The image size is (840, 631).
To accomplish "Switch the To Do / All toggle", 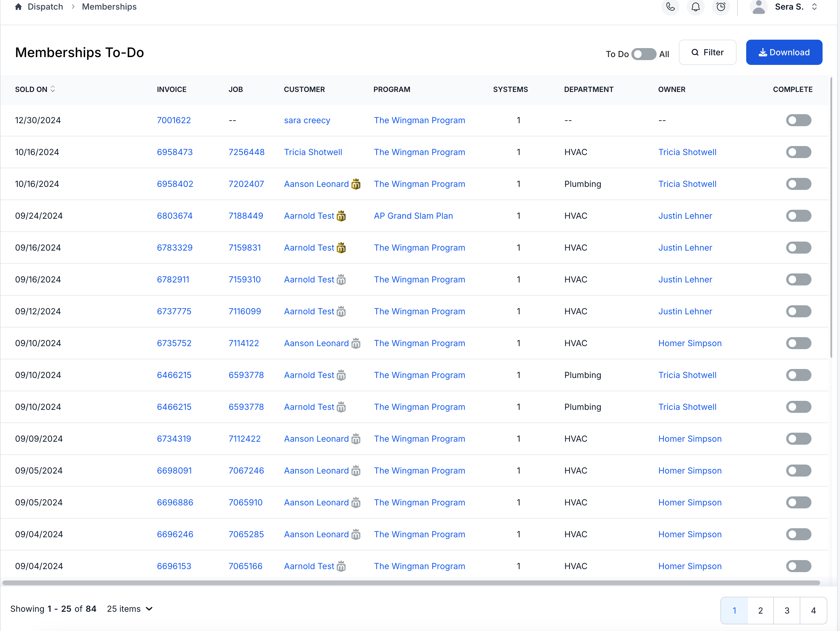I will tap(644, 54).
